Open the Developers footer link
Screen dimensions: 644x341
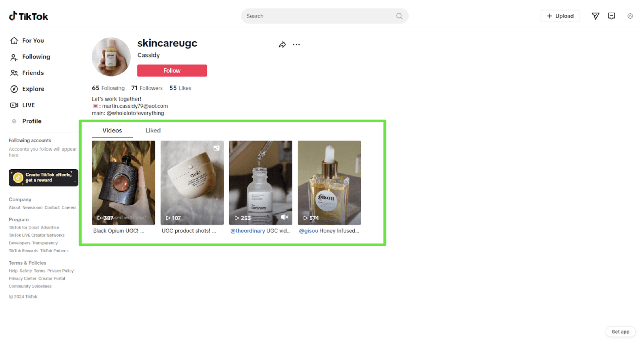19,243
